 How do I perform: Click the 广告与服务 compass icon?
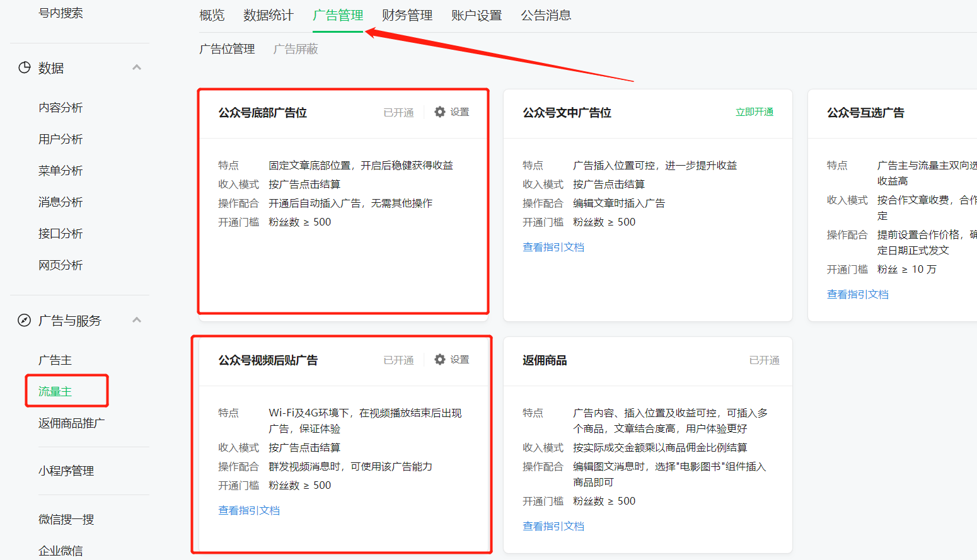click(25, 321)
